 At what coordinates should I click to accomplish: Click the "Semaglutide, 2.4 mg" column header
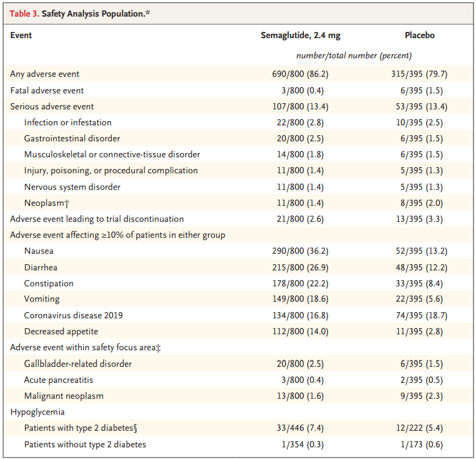[x=300, y=35]
